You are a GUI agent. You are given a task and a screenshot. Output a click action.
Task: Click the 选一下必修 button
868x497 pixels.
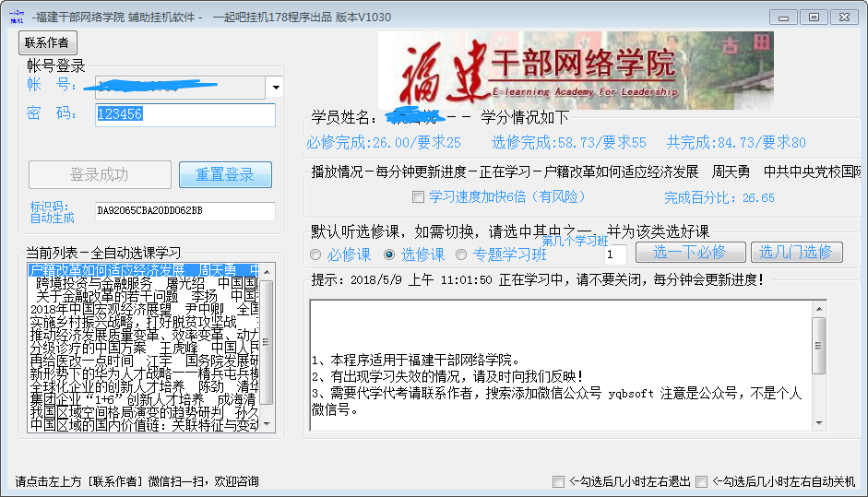point(690,253)
